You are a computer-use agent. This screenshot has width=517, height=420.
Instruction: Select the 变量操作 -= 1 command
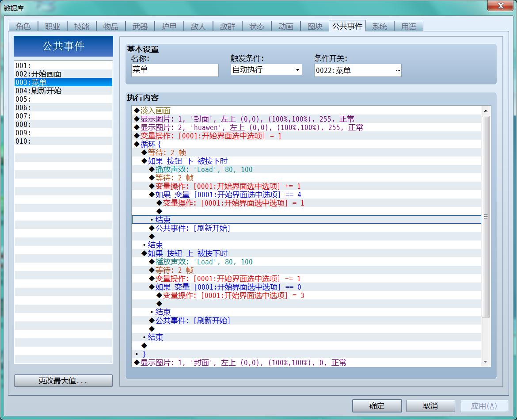click(307, 279)
